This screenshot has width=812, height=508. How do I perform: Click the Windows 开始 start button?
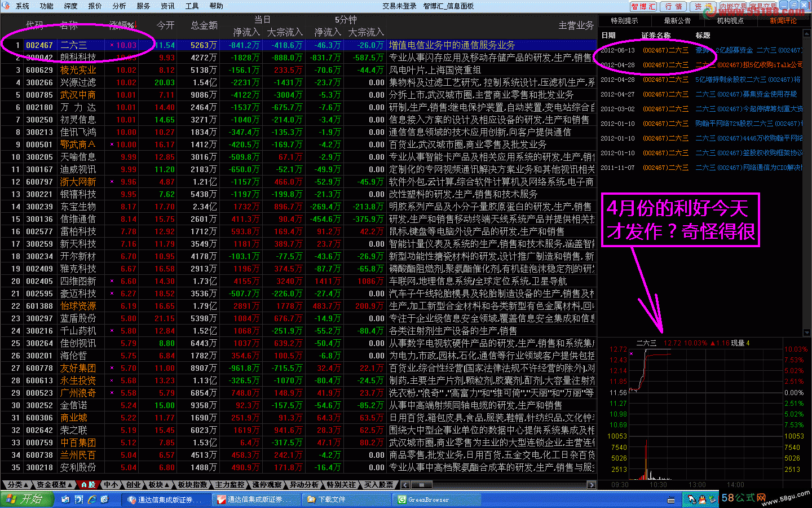click(27, 500)
